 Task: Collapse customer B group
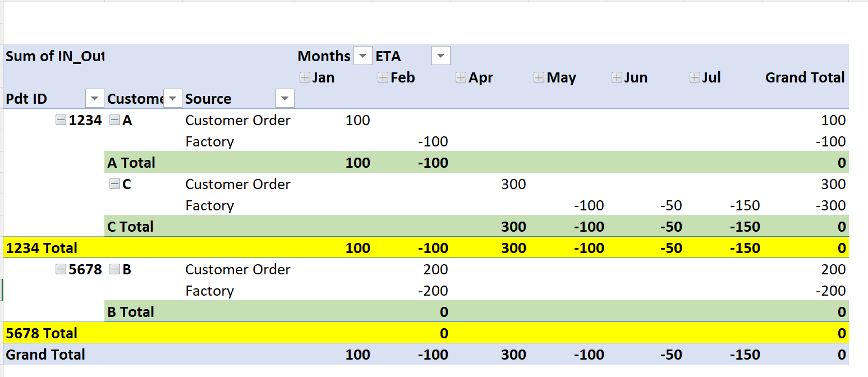pos(114,269)
